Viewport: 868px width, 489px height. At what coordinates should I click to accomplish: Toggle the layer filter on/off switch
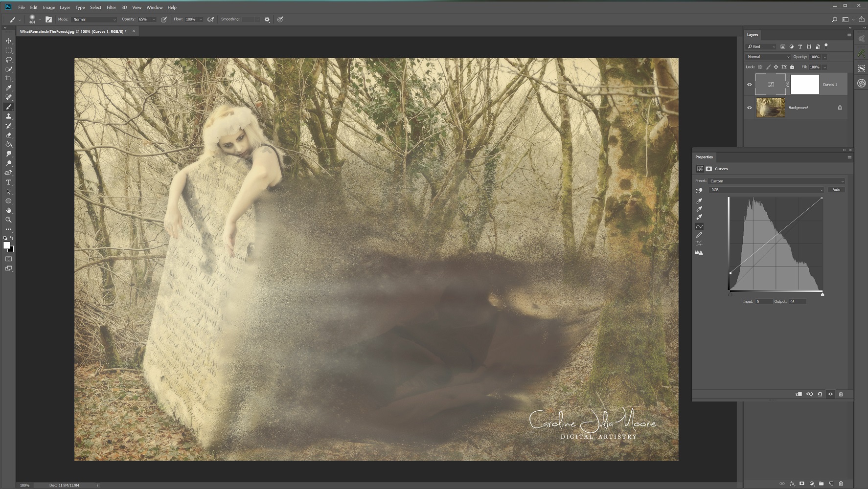pyautogui.click(x=826, y=46)
